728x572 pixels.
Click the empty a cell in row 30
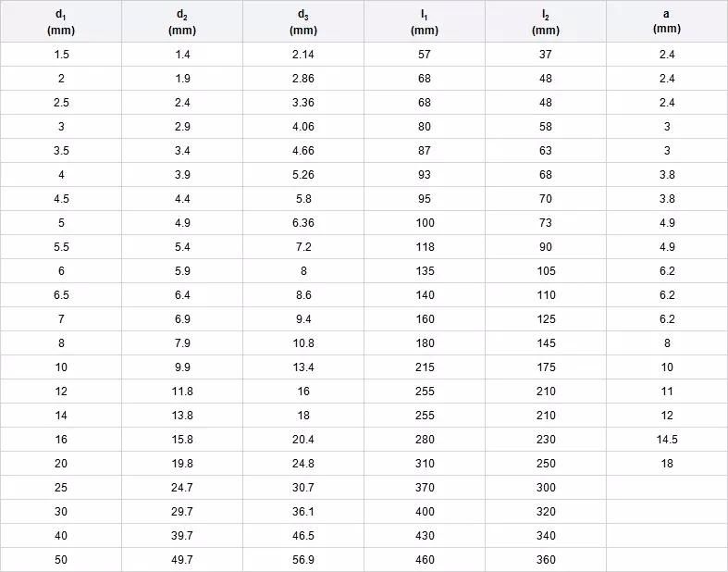pos(667,512)
